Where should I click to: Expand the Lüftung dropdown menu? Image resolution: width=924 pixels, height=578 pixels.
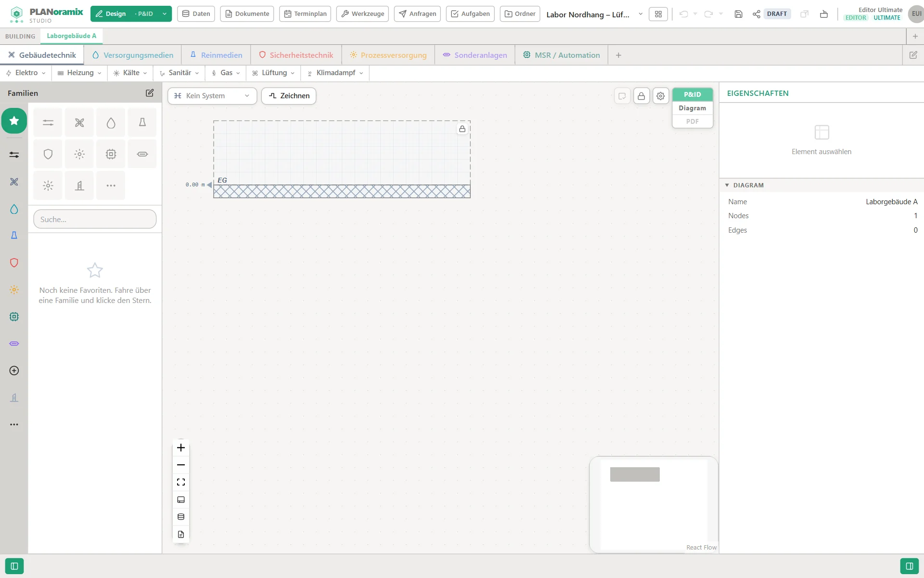pyautogui.click(x=273, y=73)
